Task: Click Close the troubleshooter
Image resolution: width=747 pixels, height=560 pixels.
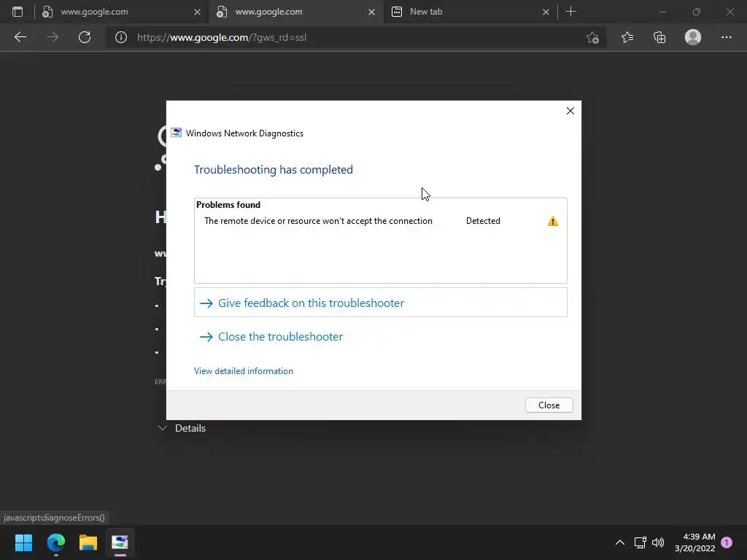Action: (281, 337)
